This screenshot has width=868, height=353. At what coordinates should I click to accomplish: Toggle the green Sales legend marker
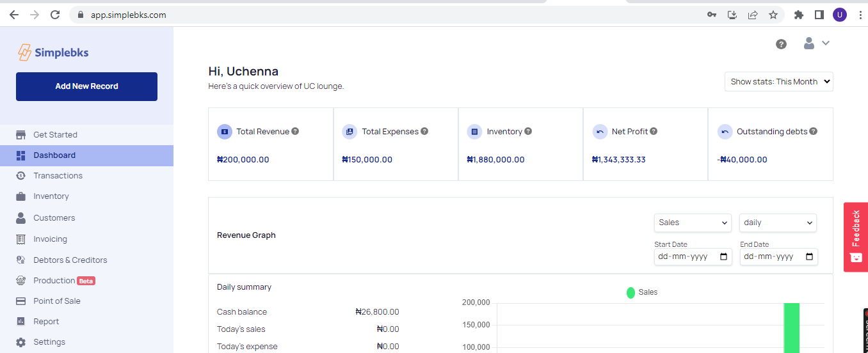pos(631,292)
